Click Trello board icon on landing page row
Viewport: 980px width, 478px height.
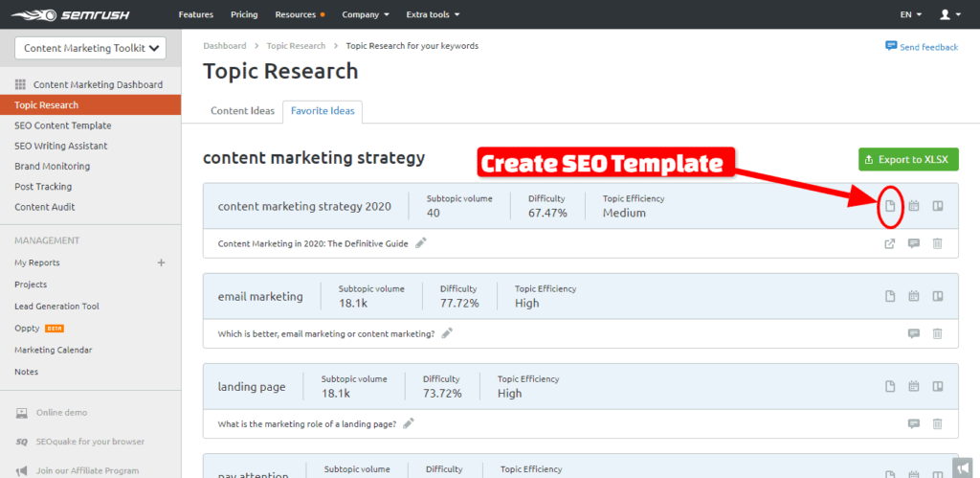(938, 386)
